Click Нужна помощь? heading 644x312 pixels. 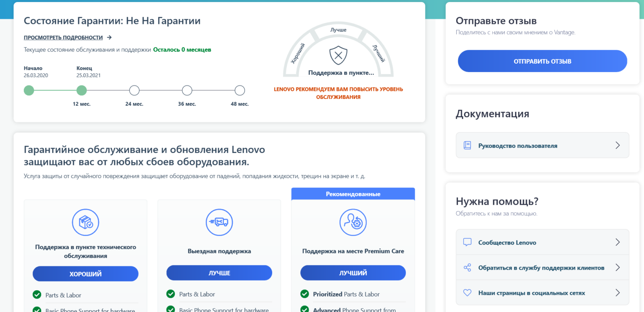[x=497, y=201]
